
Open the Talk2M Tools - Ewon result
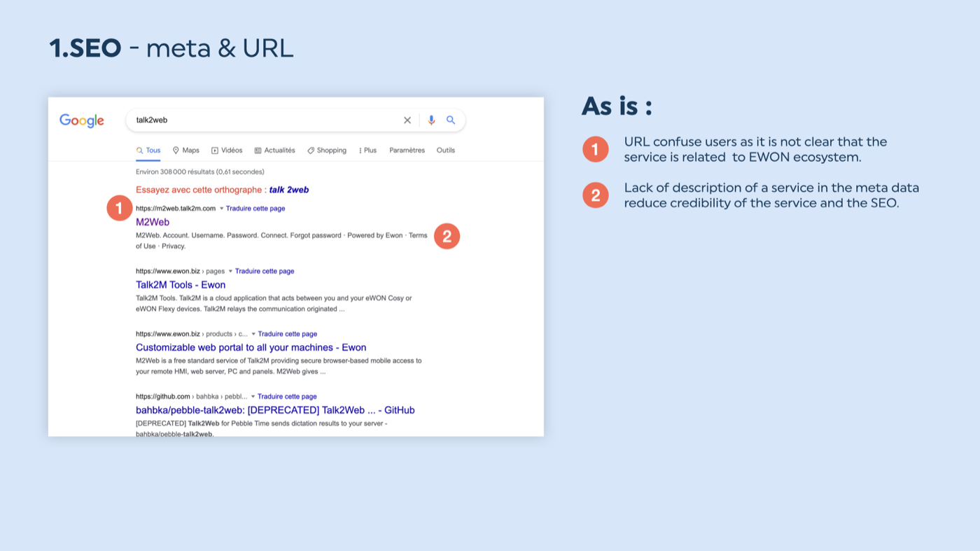tap(181, 285)
